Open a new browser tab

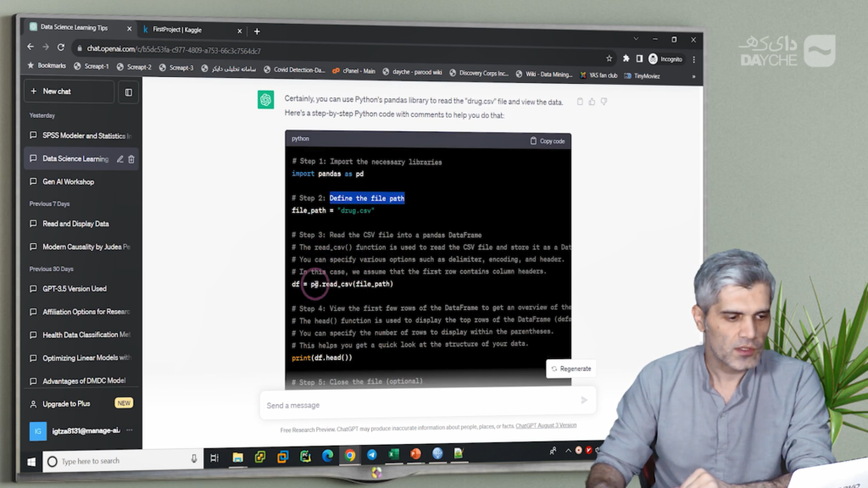(x=257, y=31)
